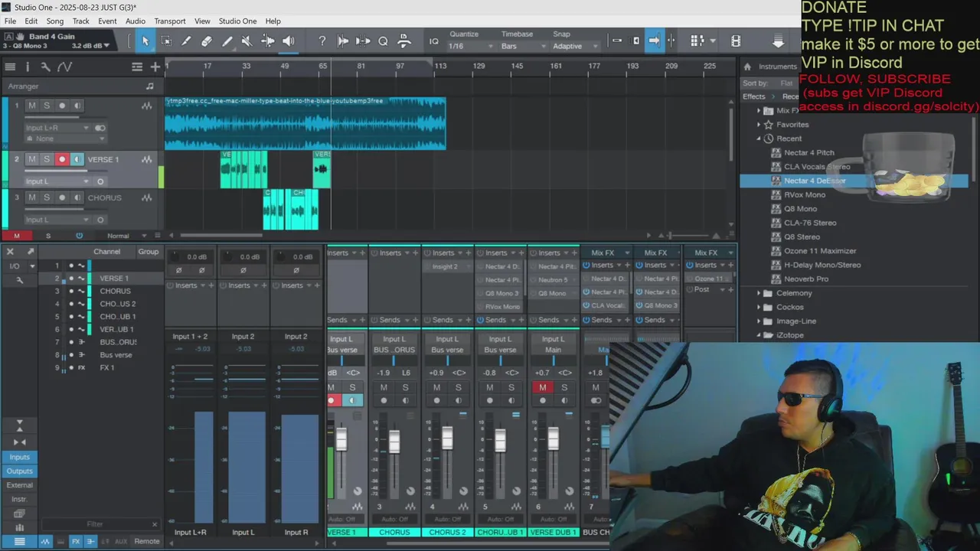Viewport: 980px width, 551px height.
Task: Open the Arranger track label
Action: pyautogui.click(x=23, y=86)
